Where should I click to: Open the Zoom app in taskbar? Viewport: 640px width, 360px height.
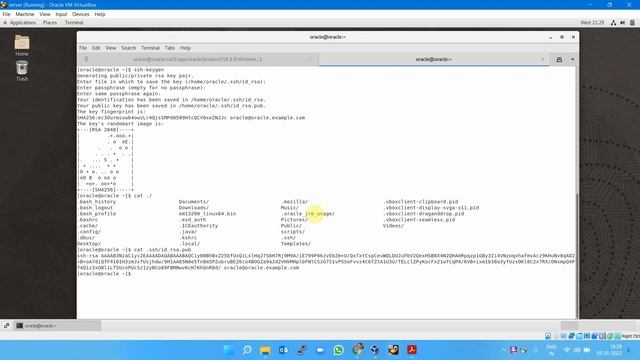click(320, 350)
